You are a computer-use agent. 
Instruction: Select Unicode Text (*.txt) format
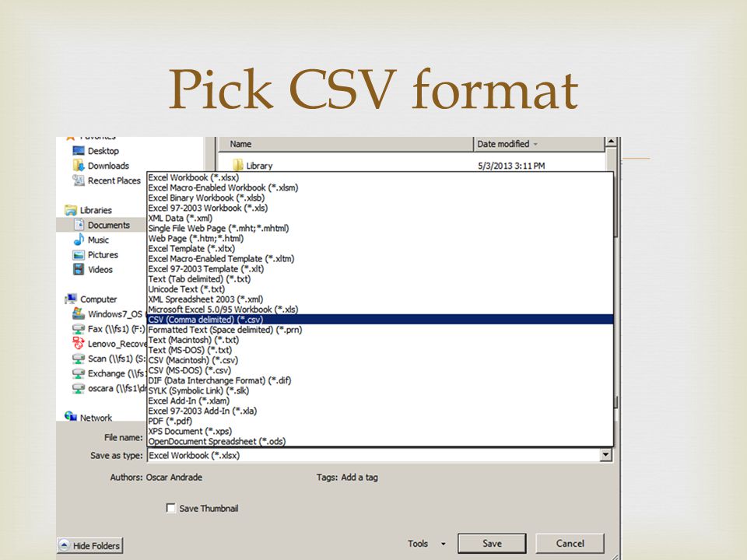[380, 289]
